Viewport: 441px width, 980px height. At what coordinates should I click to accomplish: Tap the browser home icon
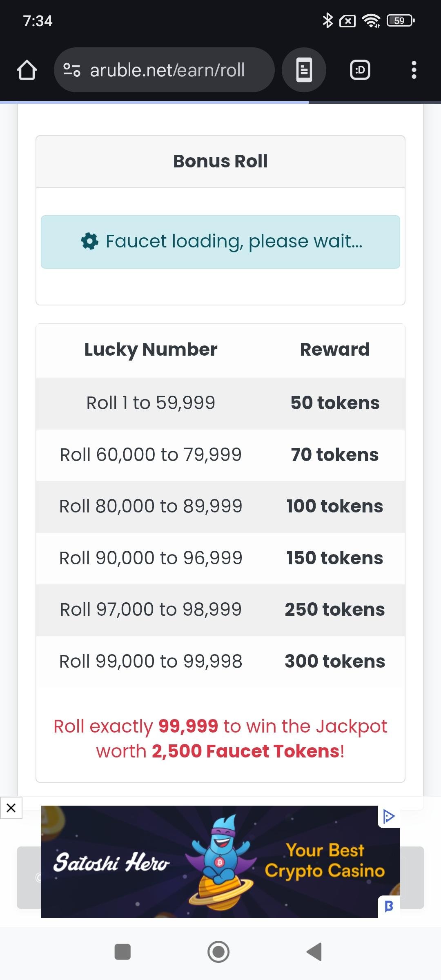point(27,70)
